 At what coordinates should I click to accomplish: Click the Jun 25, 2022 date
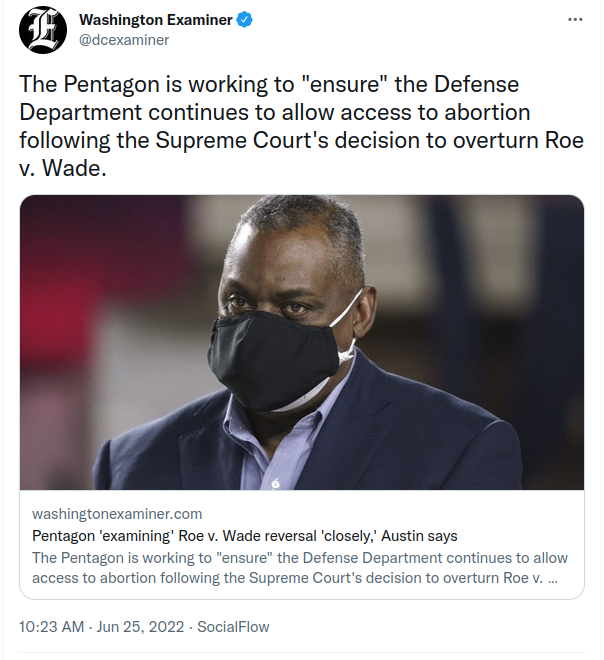point(140,627)
